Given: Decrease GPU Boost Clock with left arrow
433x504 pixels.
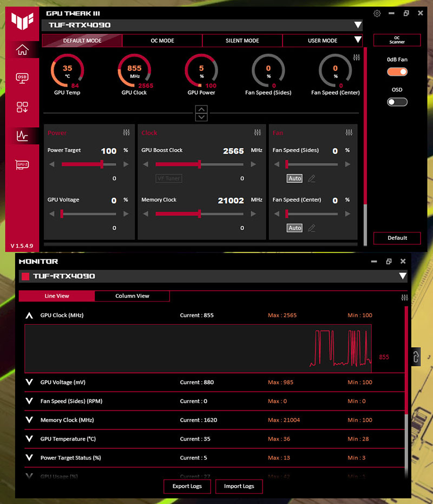Looking at the screenshot, I should point(146,164).
